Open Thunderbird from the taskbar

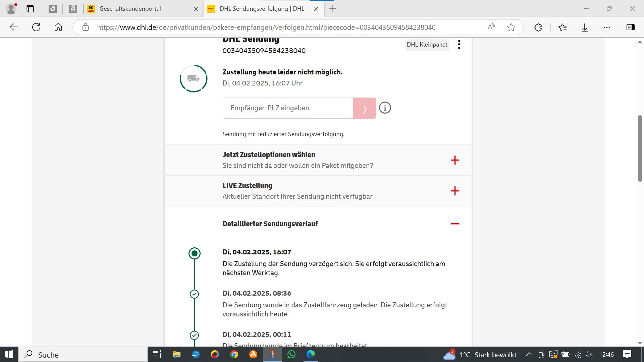pos(196,354)
